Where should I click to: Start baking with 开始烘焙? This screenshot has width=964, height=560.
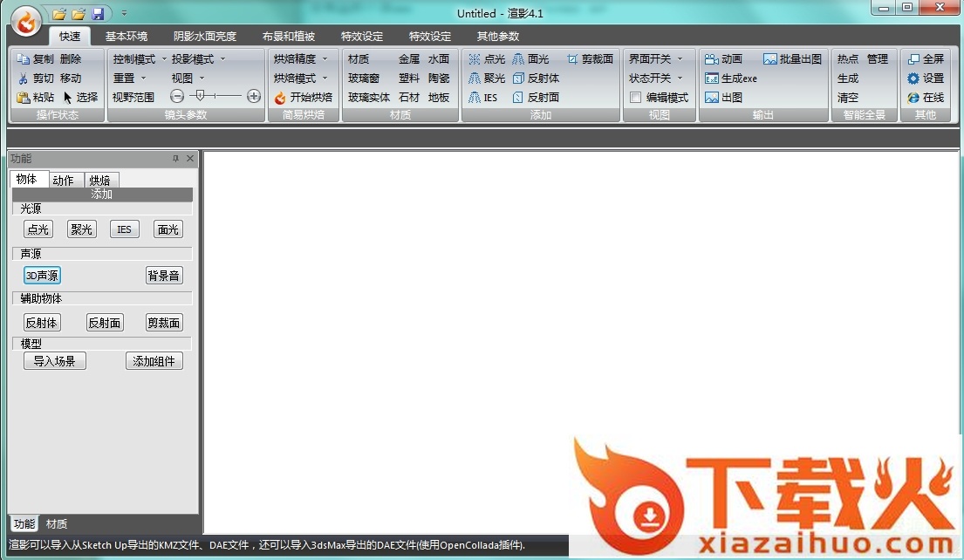tap(303, 97)
